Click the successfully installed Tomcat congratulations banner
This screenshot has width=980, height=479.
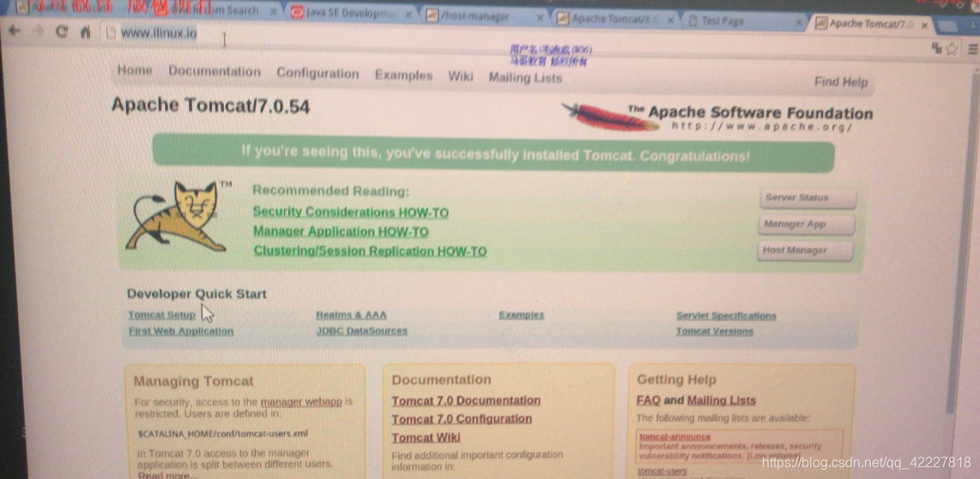click(493, 154)
